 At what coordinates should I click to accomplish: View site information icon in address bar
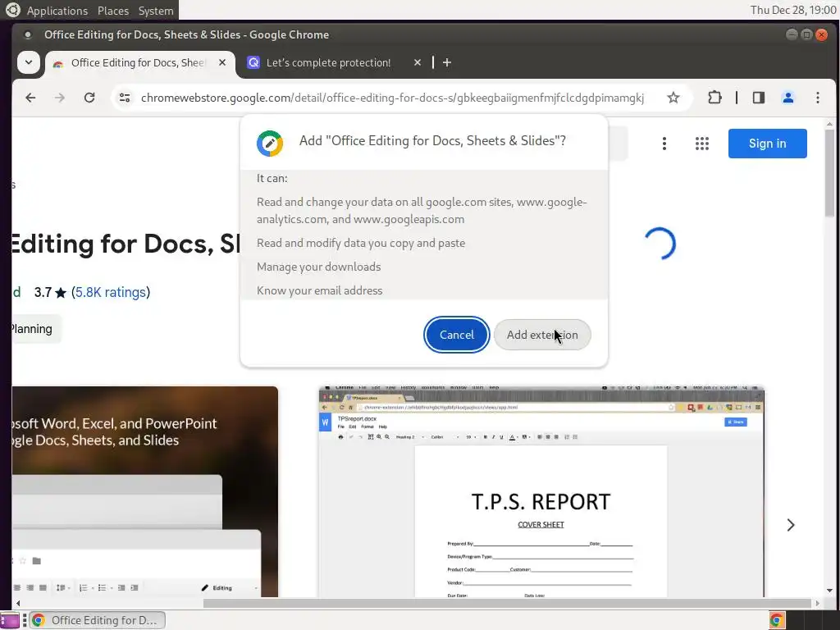coord(125,98)
